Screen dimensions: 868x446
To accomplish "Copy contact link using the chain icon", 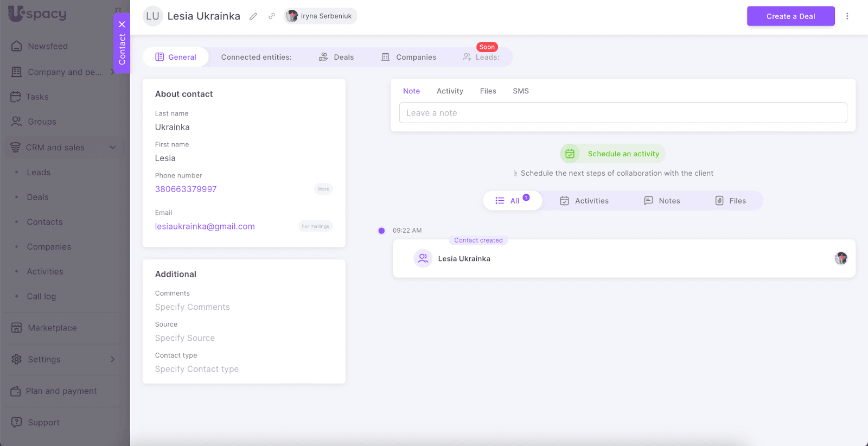I will (272, 16).
